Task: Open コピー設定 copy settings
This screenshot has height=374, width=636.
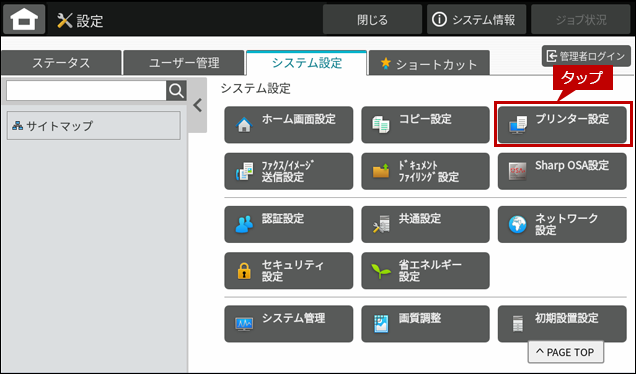Action: [425, 125]
